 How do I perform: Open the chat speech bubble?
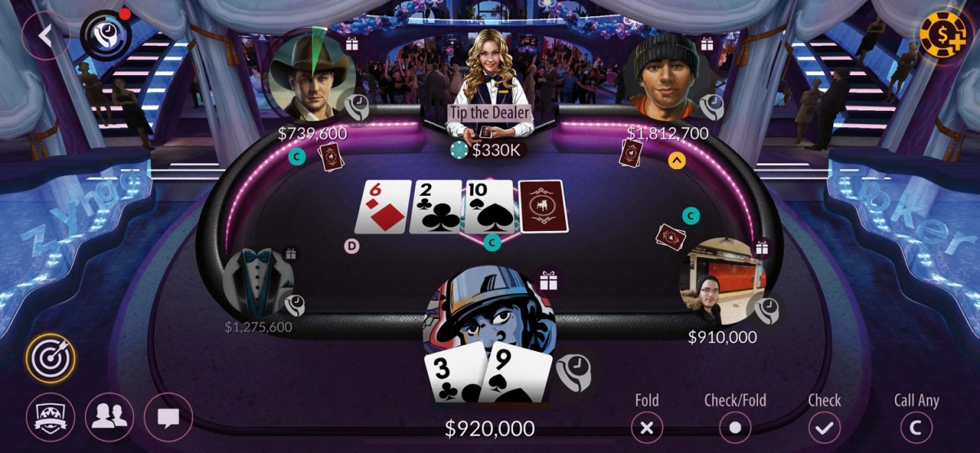(x=168, y=417)
